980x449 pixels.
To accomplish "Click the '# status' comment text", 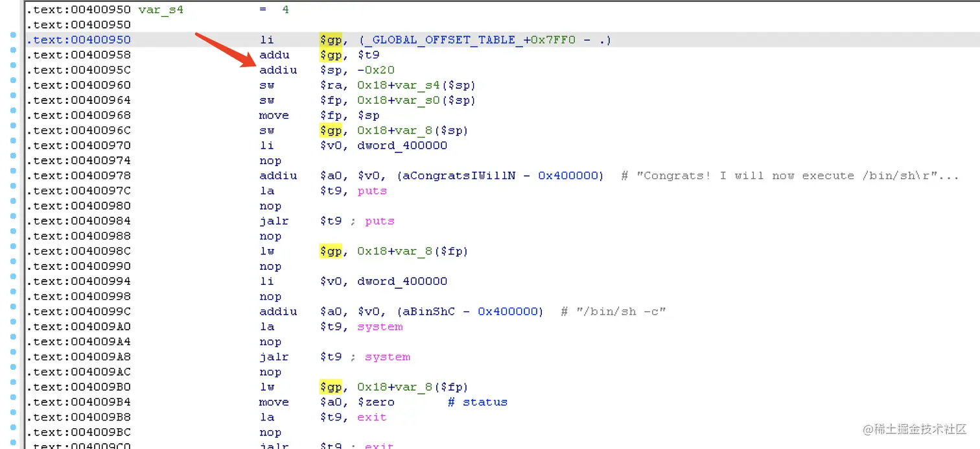I will click(477, 402).
